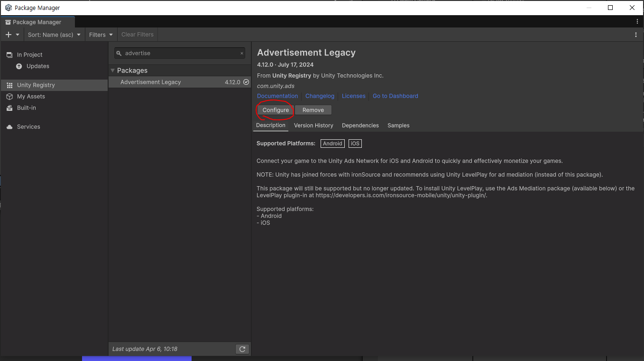The width and height of the screenshot is (644, 361).
Task: Click the search magnifier icon
Action: click(x=119, y=54)
